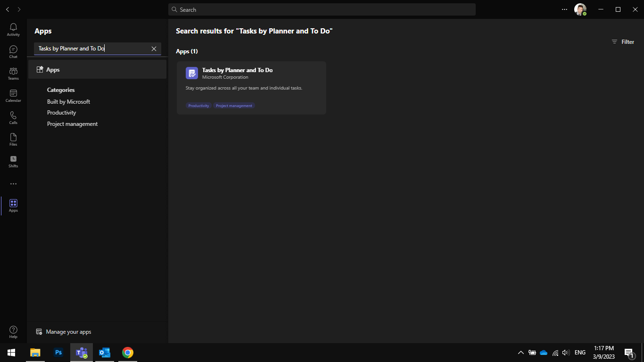Switch the ENG input language
This screenshot has width=644, height=362.
pyautogui.click(x=580, y=353)
